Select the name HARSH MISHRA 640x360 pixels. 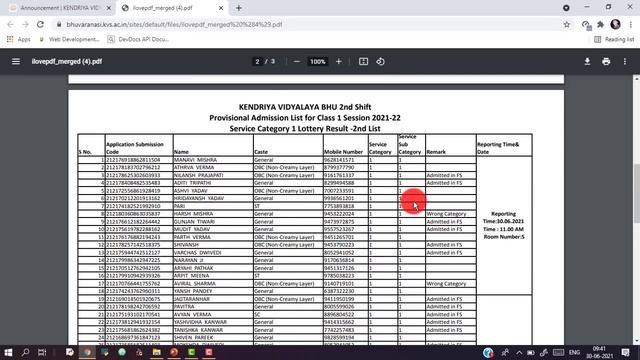[193, 214]
